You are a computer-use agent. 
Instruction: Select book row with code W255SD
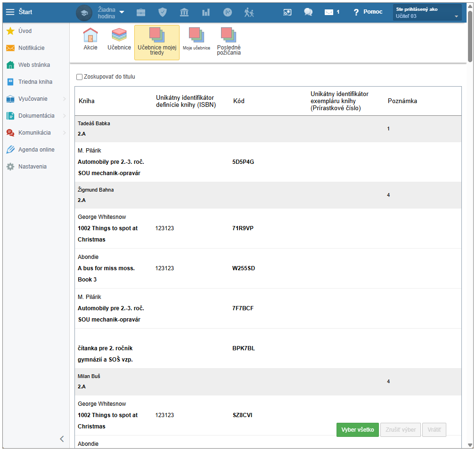pyautogui.click(x=268, y=268)
